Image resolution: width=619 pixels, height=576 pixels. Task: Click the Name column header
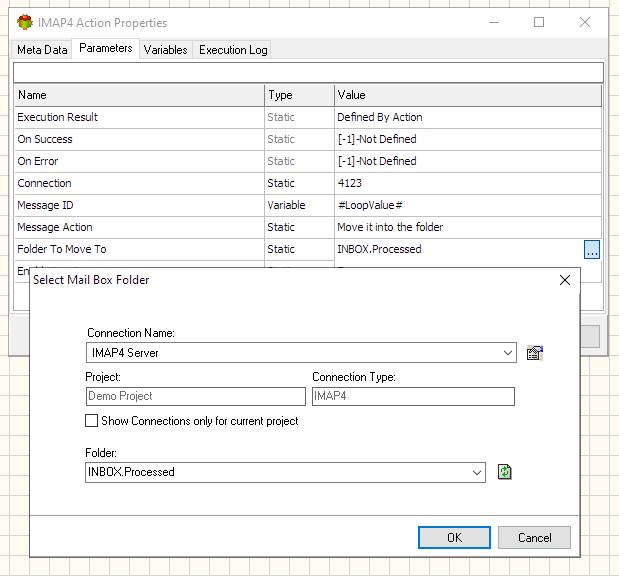coord(139,95)
